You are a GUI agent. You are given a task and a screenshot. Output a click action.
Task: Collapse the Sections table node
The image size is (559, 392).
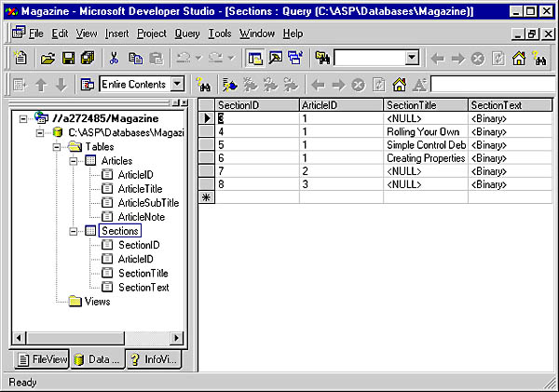pos(75,231)
